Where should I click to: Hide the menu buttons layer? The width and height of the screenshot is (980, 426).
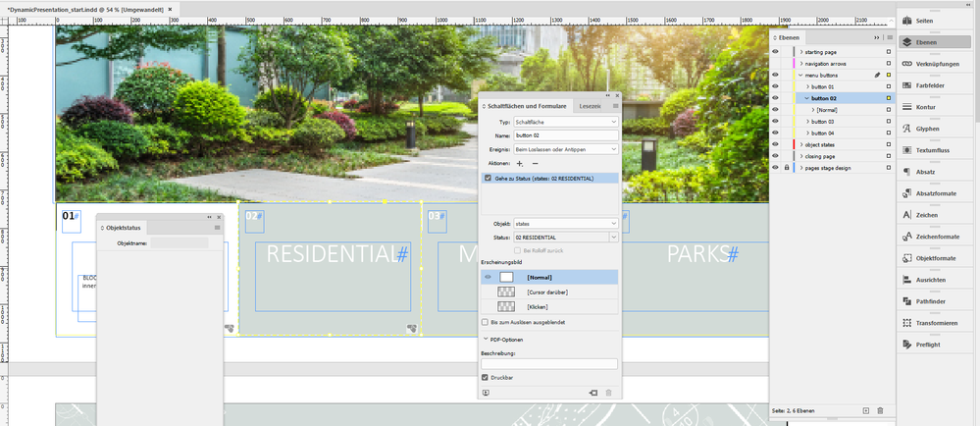point(775,75)
